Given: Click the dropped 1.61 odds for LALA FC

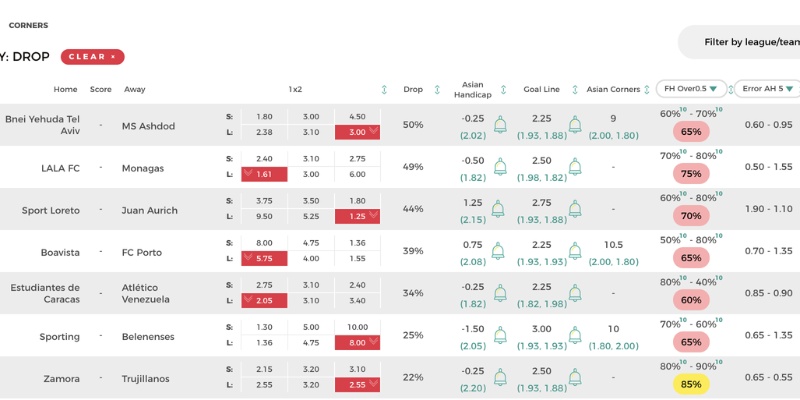Looking at the screenshot, I should point(264,174).
